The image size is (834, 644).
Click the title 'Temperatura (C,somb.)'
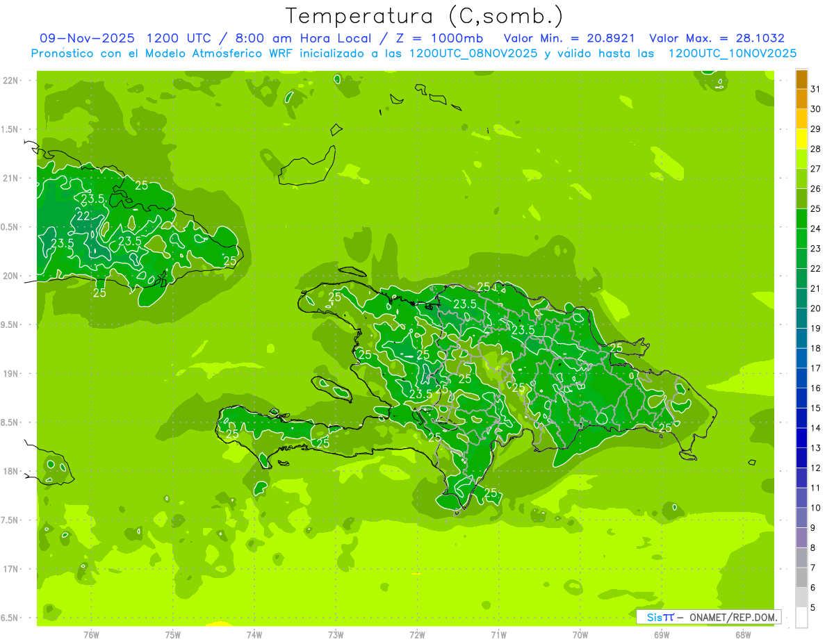point(425,16)
